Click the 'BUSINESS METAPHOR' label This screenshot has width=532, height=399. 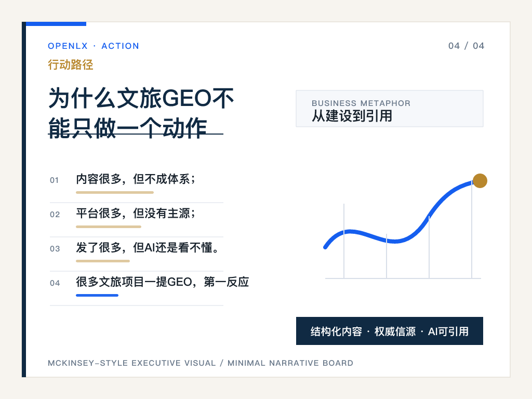pos(361,103)
